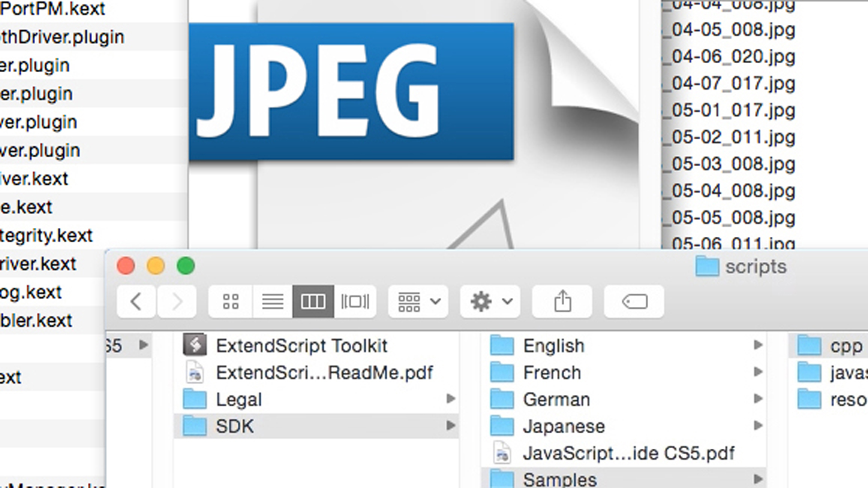Image resolution: width=868 pixels, height=488 pixels.
Task: Switch to icon view
Action: [x=231, y=301]
